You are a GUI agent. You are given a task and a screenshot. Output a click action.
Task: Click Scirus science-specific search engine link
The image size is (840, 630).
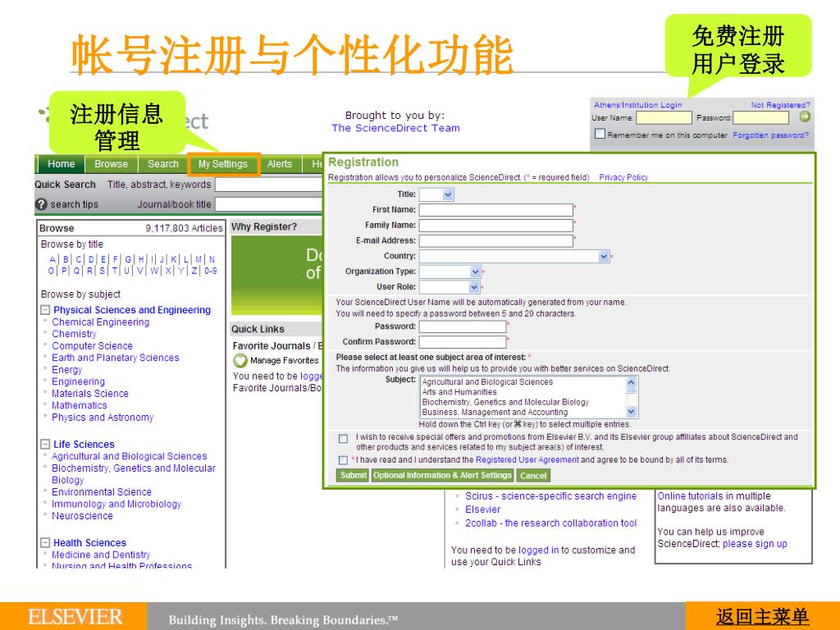tap(550, 496)
